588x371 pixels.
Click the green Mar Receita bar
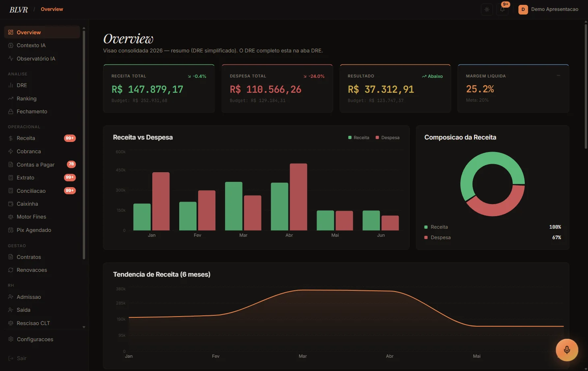[234, 206]
